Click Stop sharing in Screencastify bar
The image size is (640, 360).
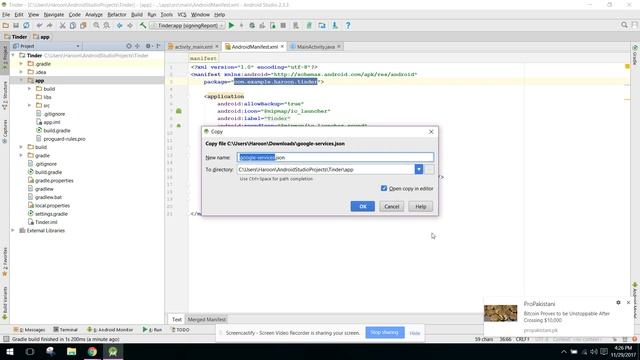(384, 332)
